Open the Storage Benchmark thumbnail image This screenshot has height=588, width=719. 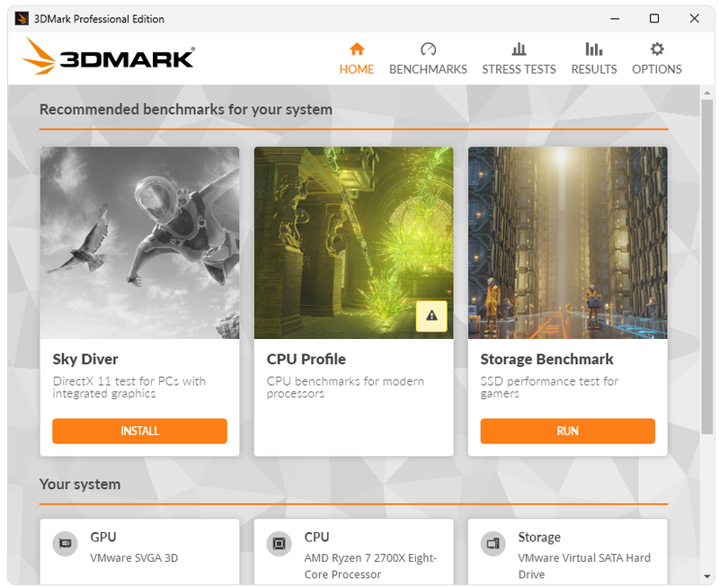(x=568, y=243)
